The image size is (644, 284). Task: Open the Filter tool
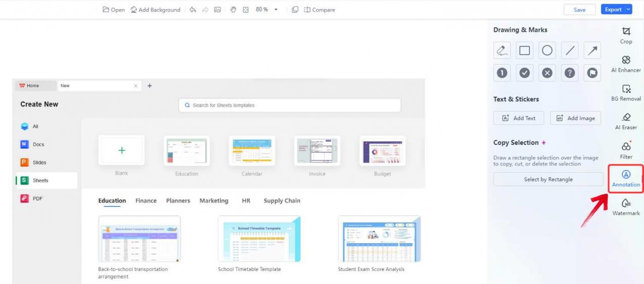(x=626, y=150)
